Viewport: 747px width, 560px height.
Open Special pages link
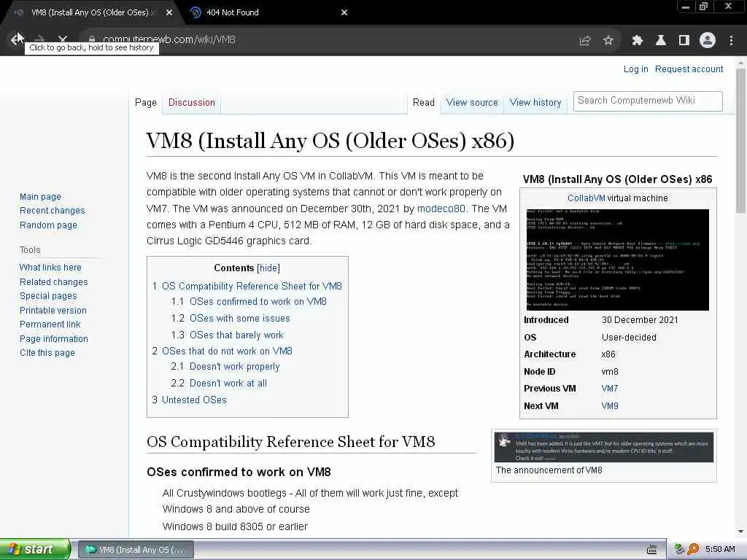[x=48, y=296]
